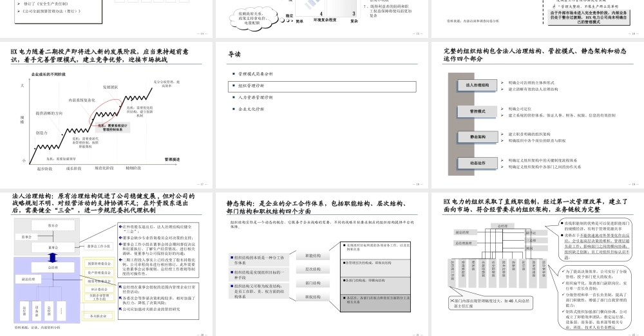Click the callout about 46人向总经部主任汇报

coord(491,303)
